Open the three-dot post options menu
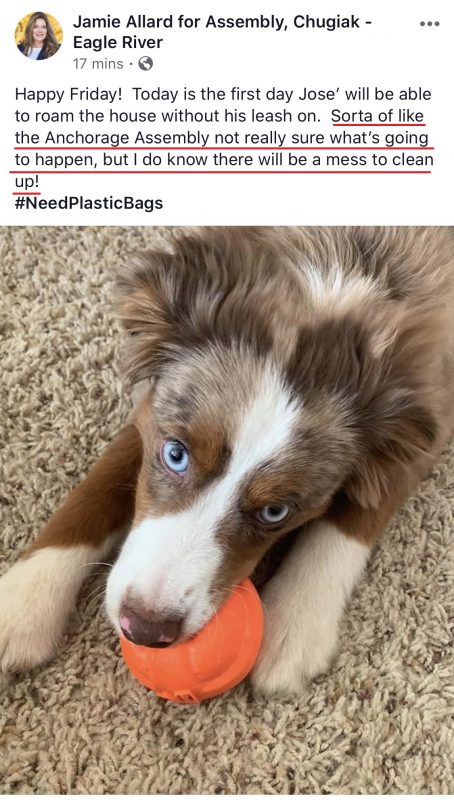 [430, 24]
